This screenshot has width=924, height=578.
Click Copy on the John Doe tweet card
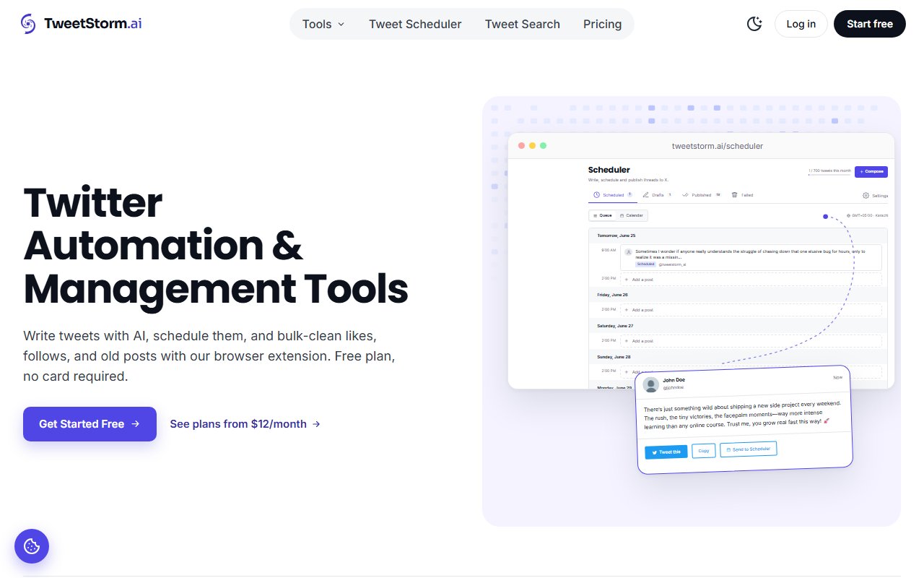pos(704,451)
